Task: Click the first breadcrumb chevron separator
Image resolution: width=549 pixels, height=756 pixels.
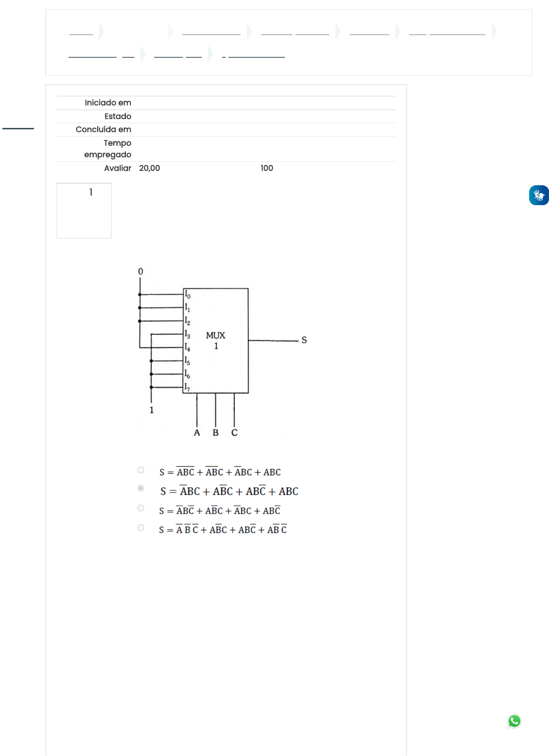Action: point(101,32)
